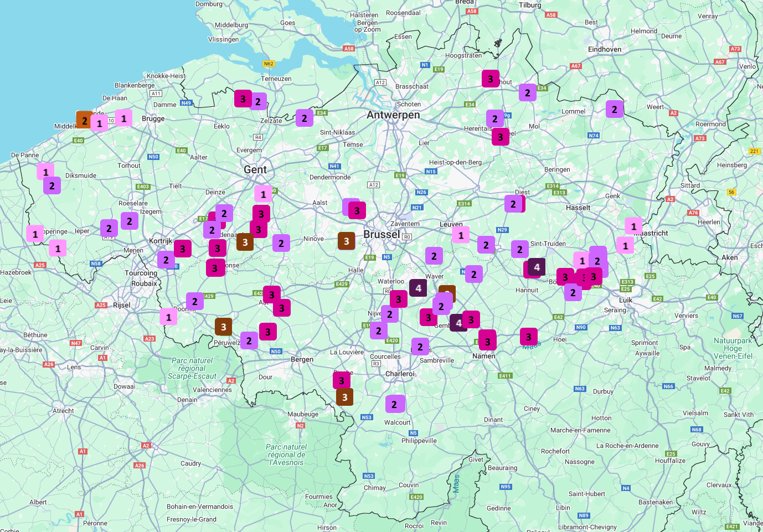Click the magenta 3 marker above Namen

tap(487, 342)
